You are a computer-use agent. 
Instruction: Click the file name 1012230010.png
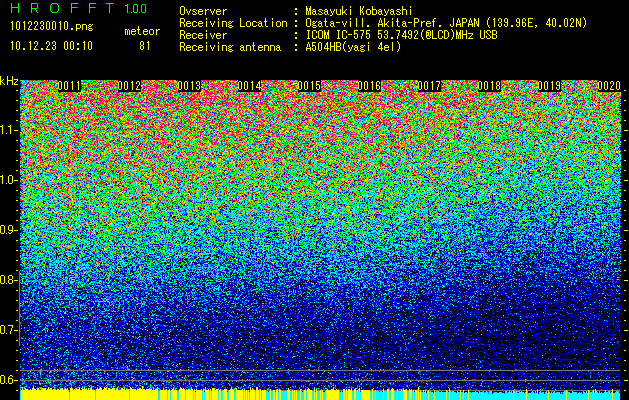point(52,26)
